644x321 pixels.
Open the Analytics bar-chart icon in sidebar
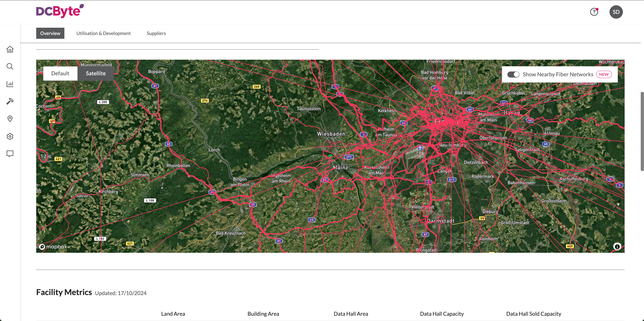point(10,84)
